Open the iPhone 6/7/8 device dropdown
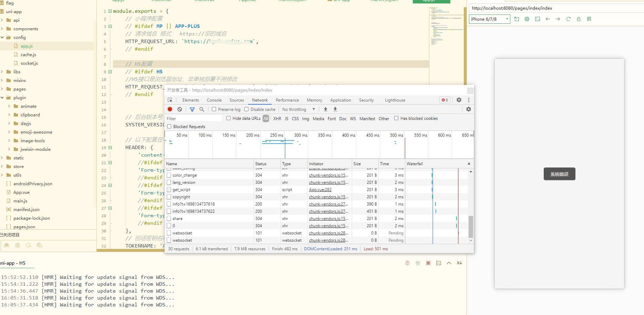This screenshot has height=315, width=644. coord(489,19)
